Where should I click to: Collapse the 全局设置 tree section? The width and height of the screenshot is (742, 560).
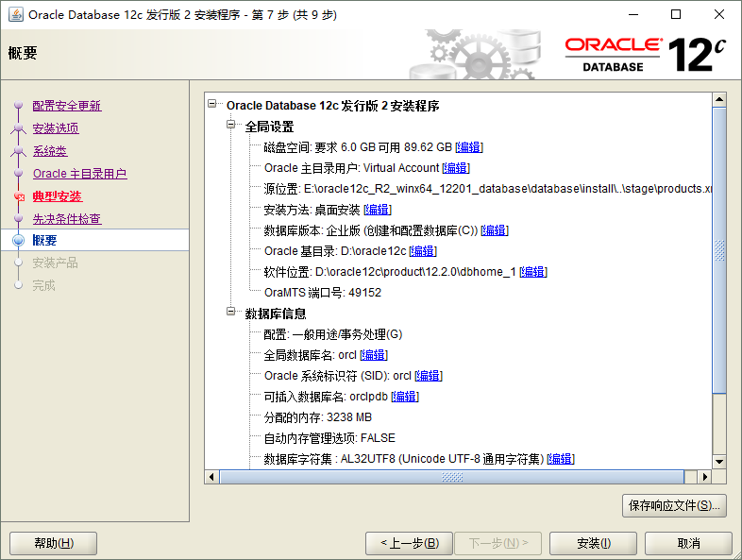pyautogui.click(x=231, y=125)
